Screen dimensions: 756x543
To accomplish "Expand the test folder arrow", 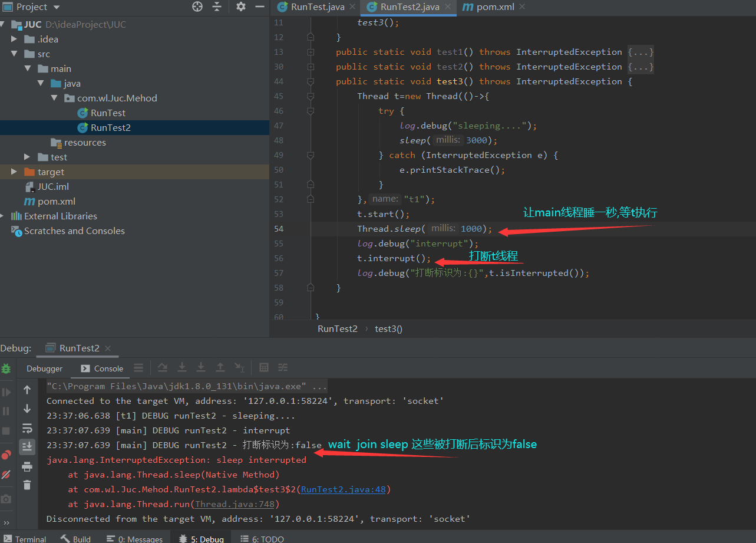I will click(x=27, y=157).
